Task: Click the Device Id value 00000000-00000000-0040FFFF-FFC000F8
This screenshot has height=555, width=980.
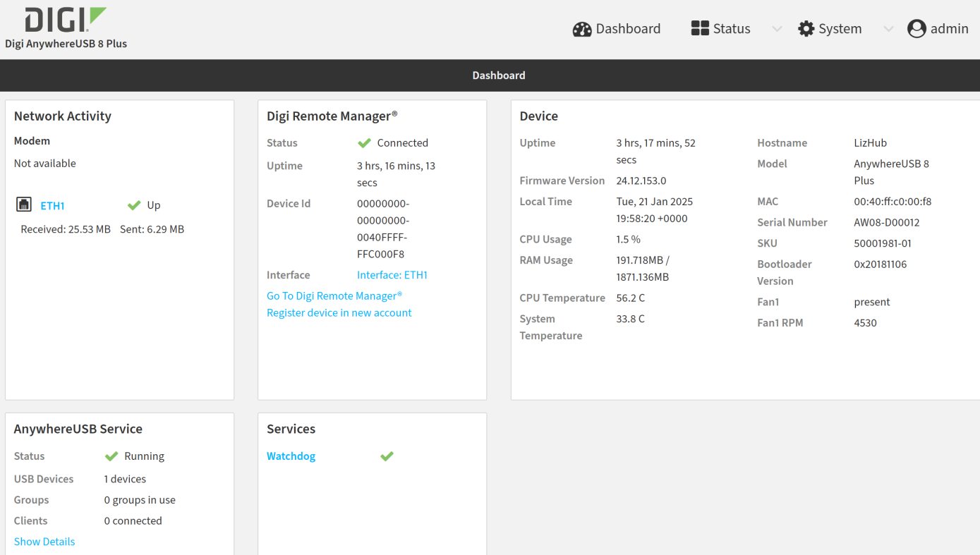Action: (x=383, y=229)
